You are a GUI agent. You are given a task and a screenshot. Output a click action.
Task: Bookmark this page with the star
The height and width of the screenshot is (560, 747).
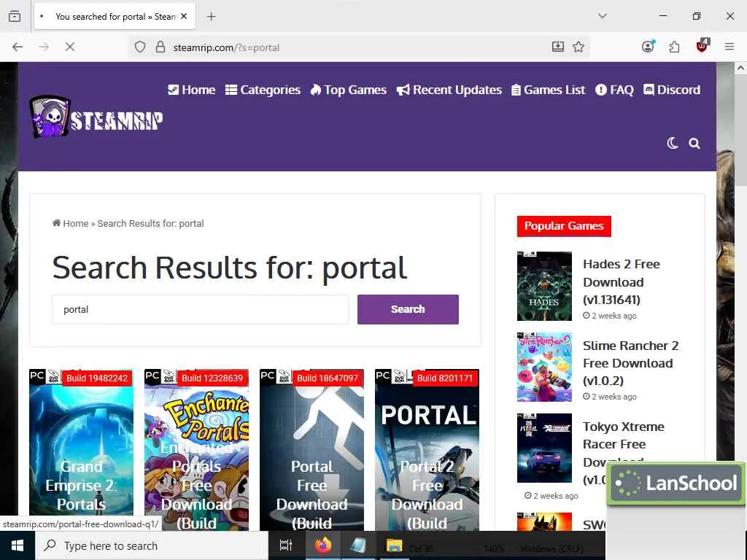point(578,47)
